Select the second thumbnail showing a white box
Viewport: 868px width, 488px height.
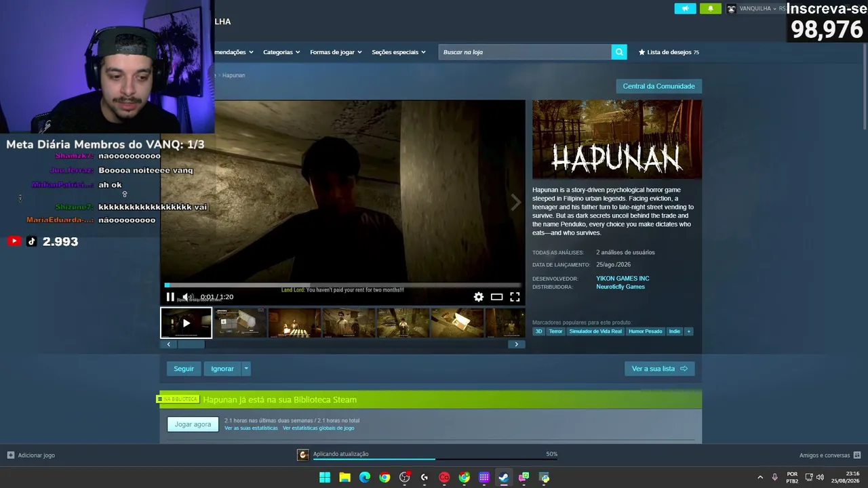tap(240, 323)
